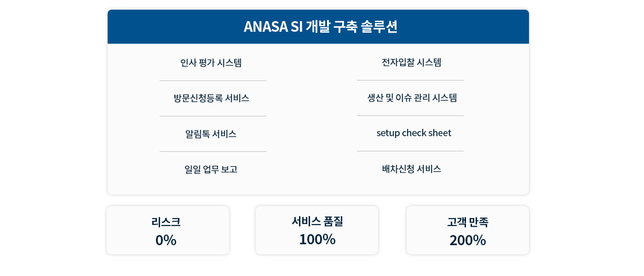
Task: Click the 고객 만족 title text
Action: click(468, 222)
